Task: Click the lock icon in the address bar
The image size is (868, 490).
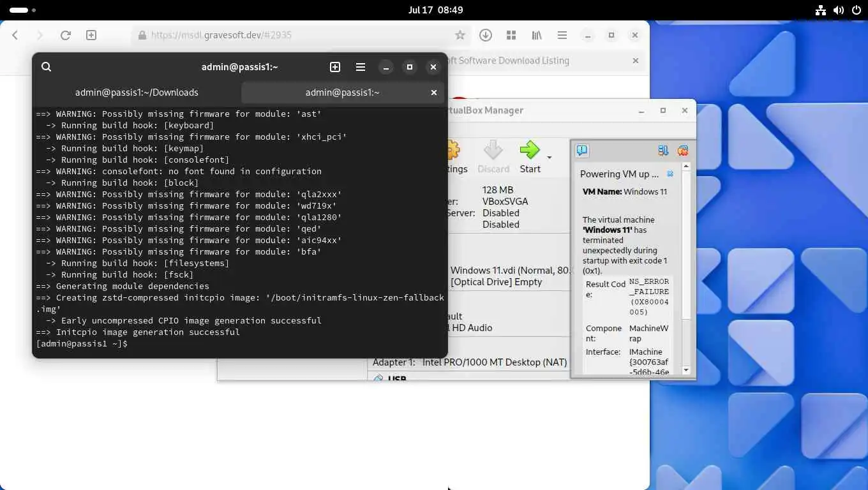Action: pyautogui.click(x=142, y=36)
